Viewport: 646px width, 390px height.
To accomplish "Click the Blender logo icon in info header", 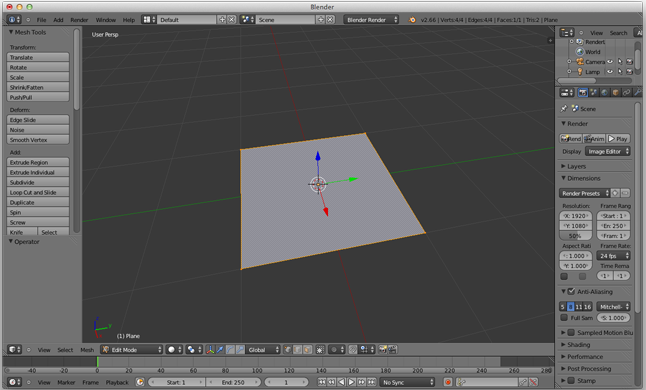I will 412,20.
